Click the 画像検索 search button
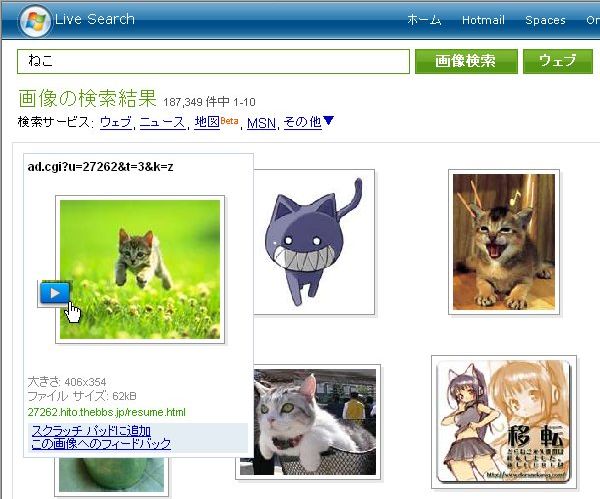The image size is (600, 499). pyautogui.click(x=466, y=61)
